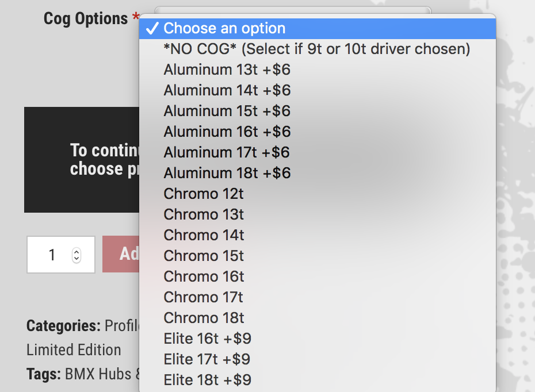
Task: Pick Elite 18t +$9 option
Action: click(207, 380)
